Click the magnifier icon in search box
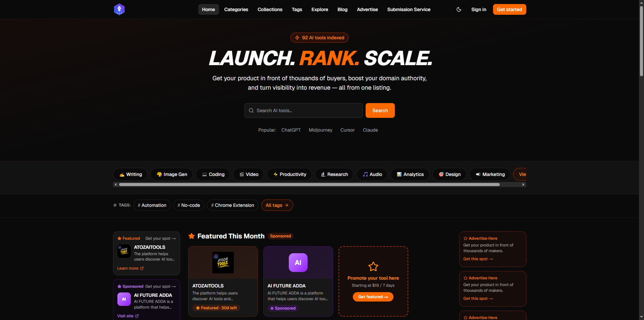Image resolution: width=644 pixels, height=320 pixels. click(x=251, y=110)
